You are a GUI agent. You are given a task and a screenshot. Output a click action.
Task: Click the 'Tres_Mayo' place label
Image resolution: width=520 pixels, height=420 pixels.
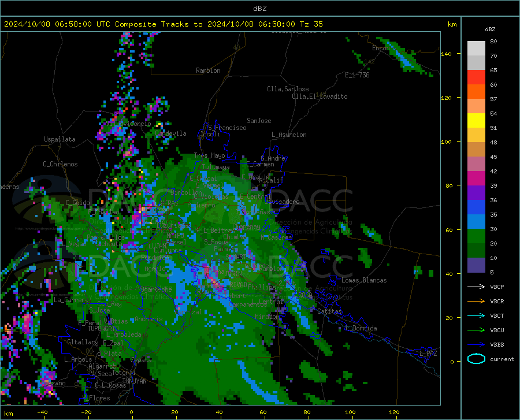click(x=209, y=155)
